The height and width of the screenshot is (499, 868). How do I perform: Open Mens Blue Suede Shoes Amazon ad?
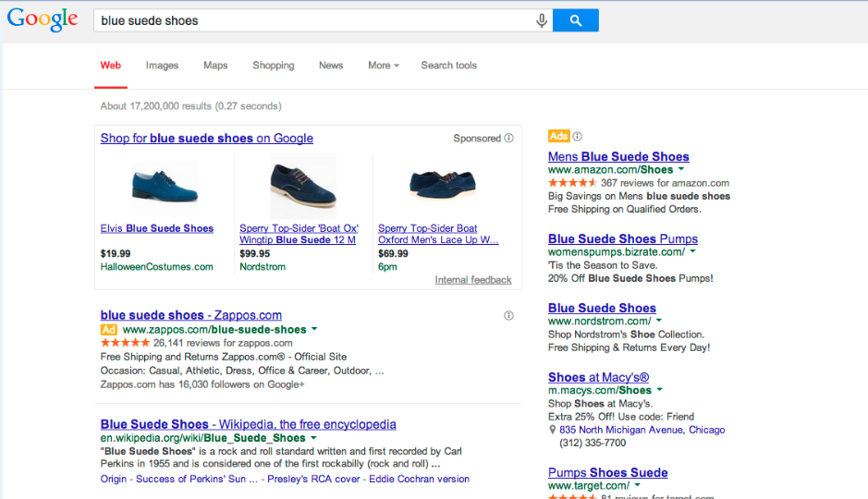[x=618, y=156]
